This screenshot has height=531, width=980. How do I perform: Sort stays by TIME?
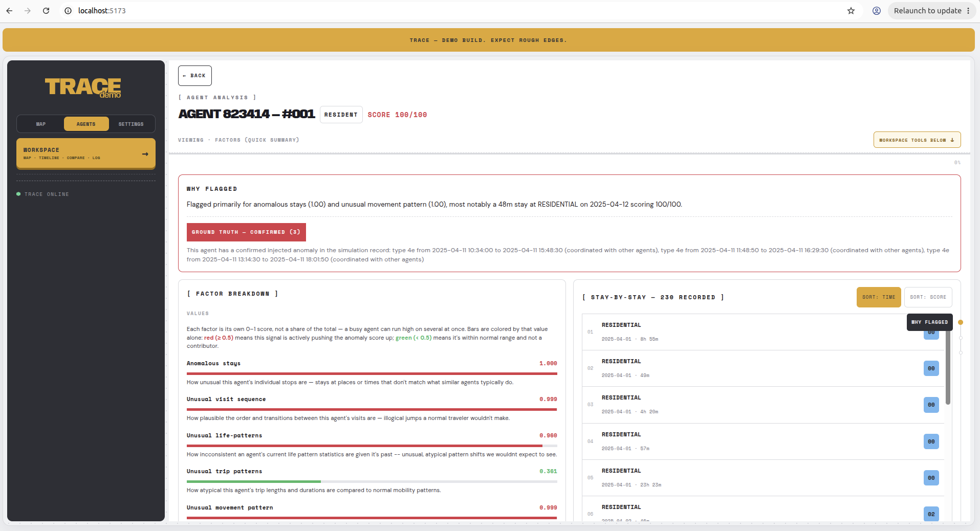(879, 297)
